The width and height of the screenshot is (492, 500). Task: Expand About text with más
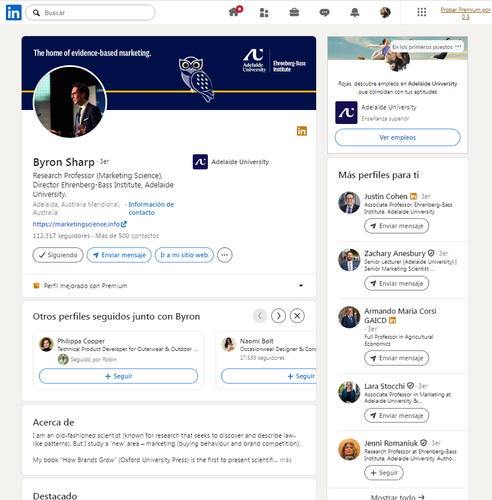point(286,460)
